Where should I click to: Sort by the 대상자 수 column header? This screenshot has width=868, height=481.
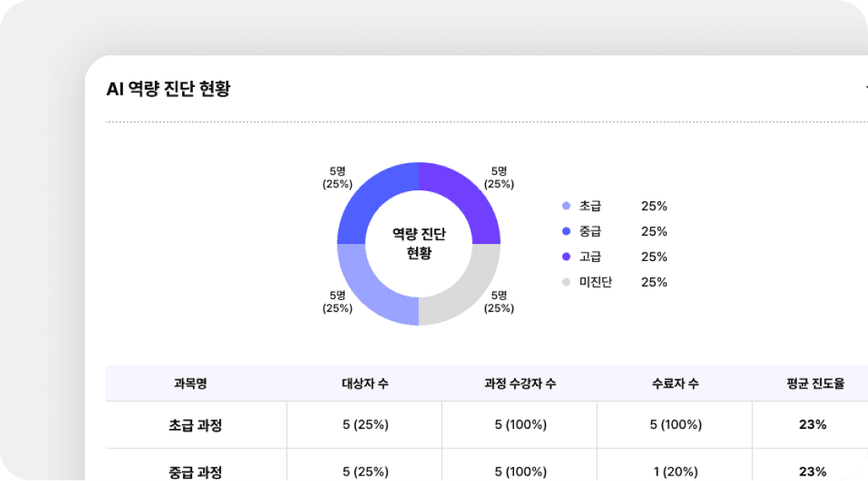point(365,384)
